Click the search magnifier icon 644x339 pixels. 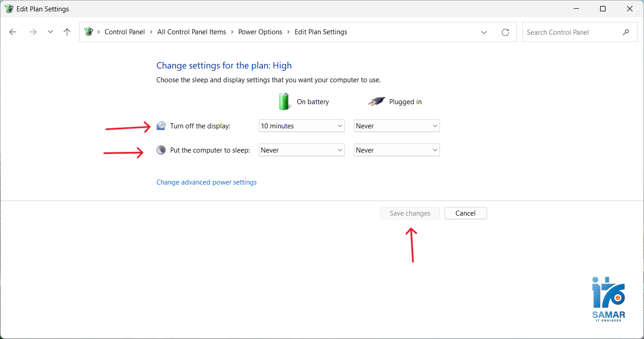coord(626,32)
